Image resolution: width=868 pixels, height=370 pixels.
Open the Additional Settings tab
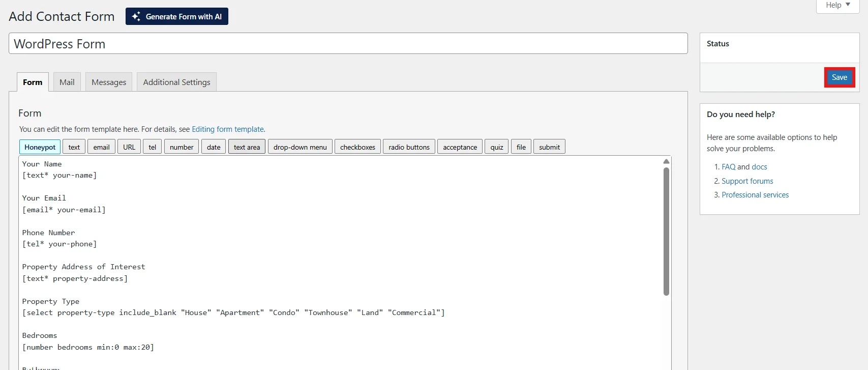tap(176, 82)
